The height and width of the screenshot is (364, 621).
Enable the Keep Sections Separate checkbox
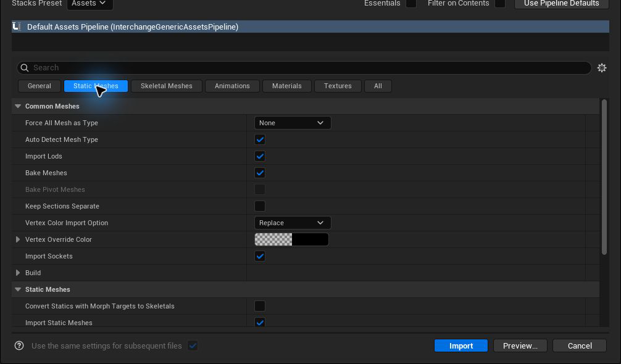260,205
